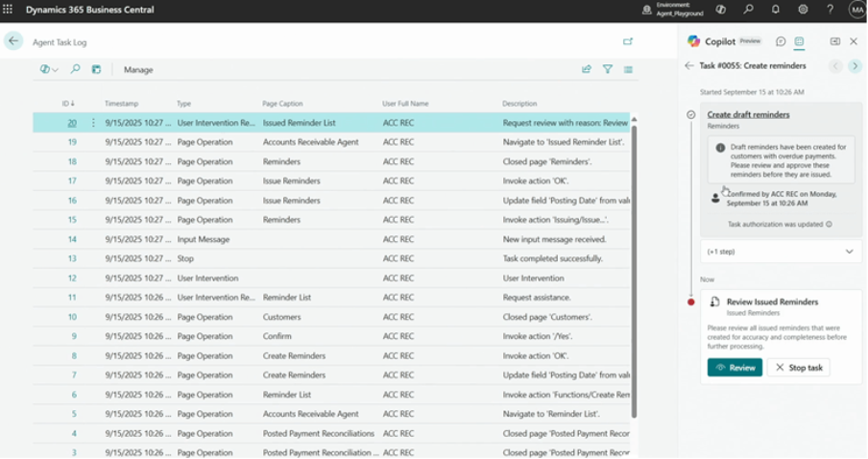
Task: Open the Copilot chat icon
Action: 781,41
